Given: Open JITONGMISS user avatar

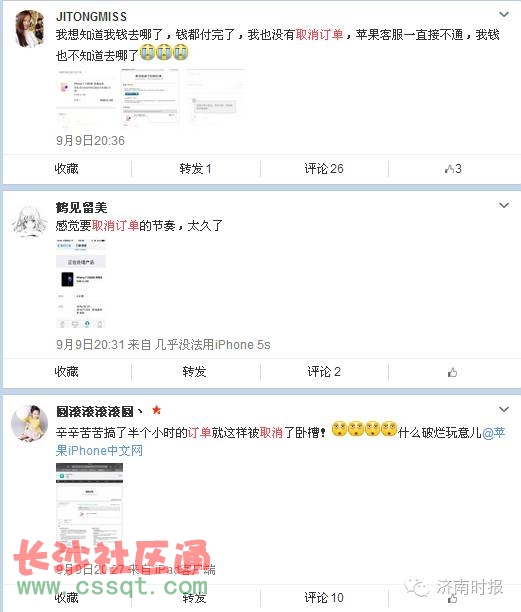Looking at the screenshot, I should pos(30,28).
